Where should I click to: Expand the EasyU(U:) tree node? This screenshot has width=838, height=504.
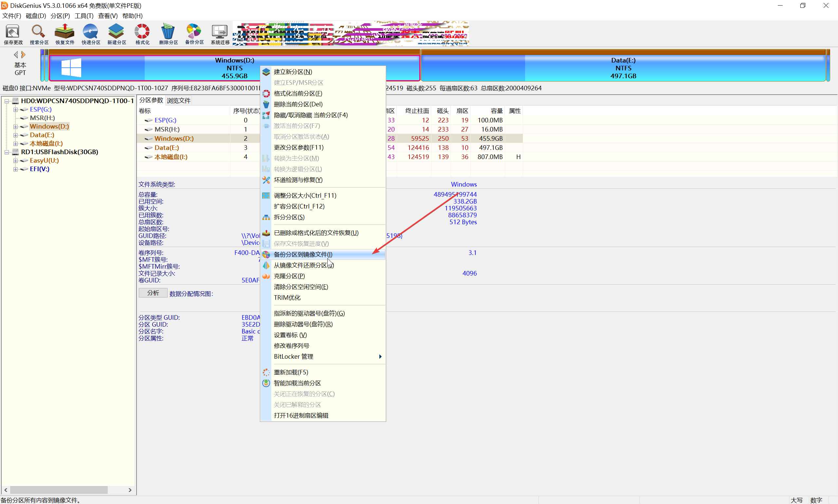coord(15,160)
